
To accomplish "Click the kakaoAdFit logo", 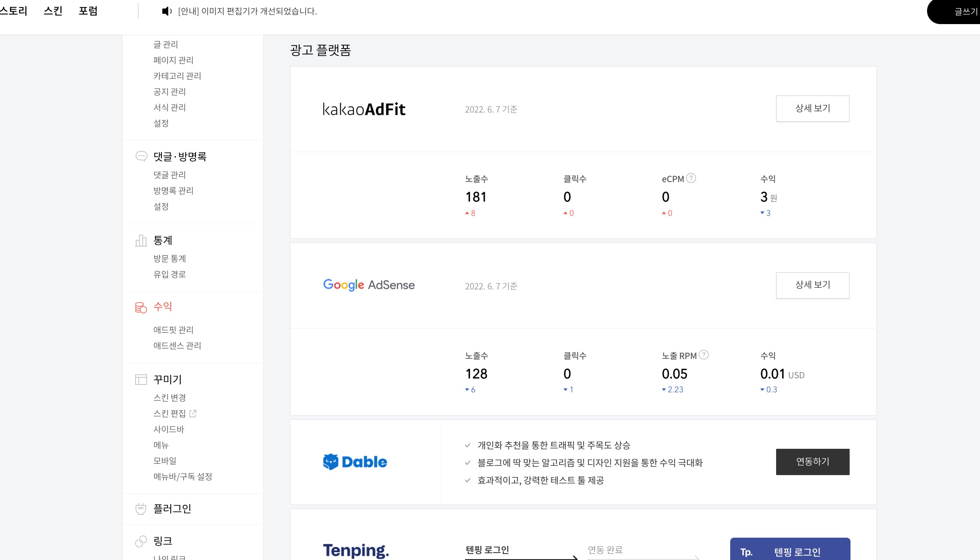I will coord(364,109).
